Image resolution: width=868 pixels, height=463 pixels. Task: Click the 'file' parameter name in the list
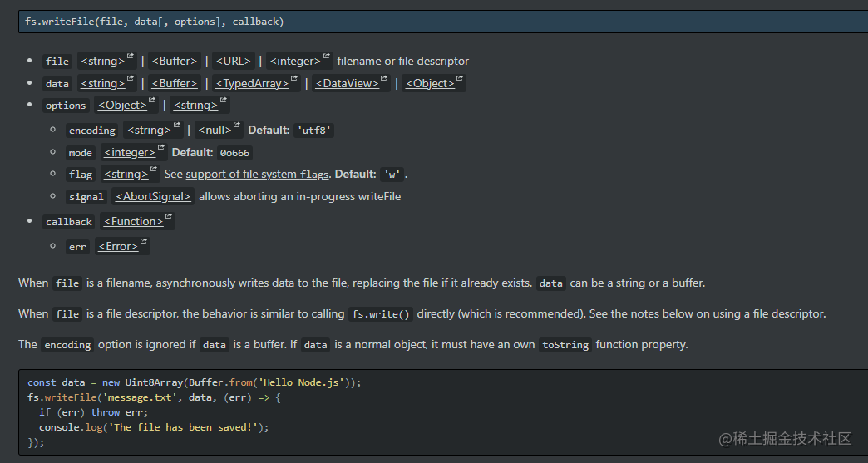pyautogui.click(x=57, y=62)
